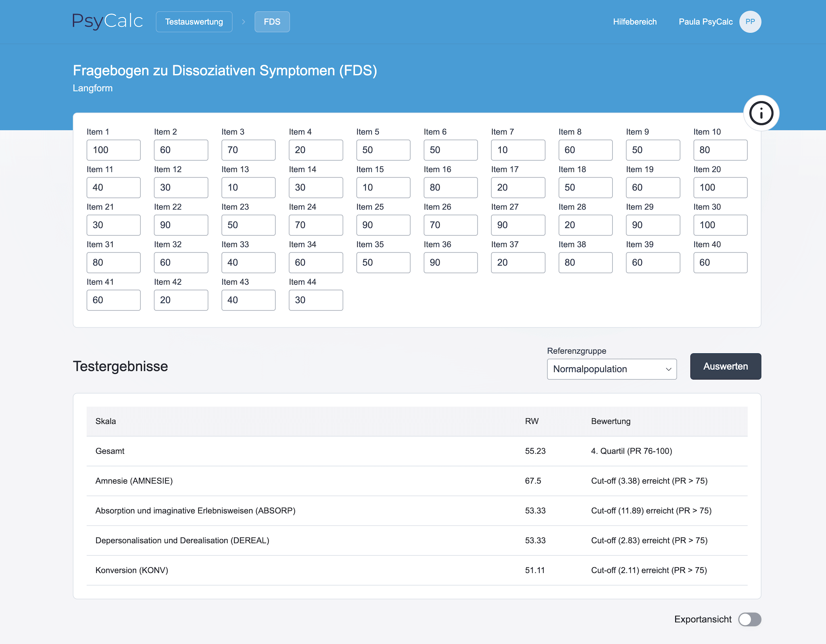Click the breadcrumb chevron arrow

(x=244, y=22)
